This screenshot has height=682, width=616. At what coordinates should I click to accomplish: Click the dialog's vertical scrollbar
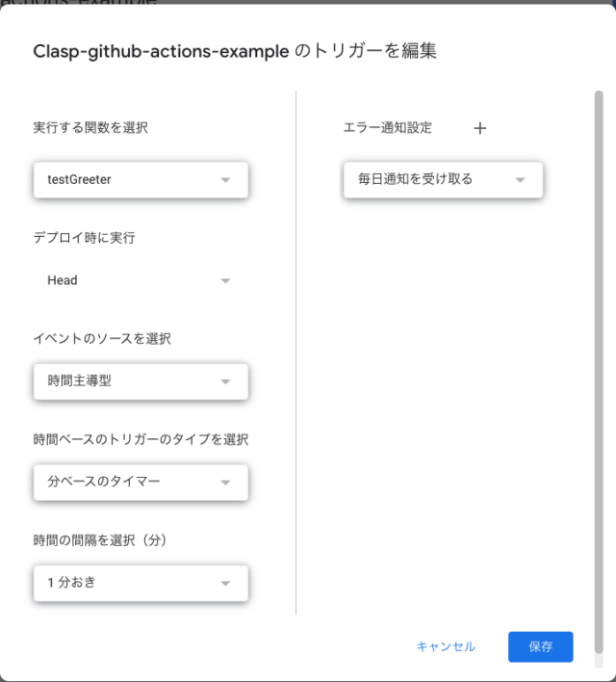[599, 372]
